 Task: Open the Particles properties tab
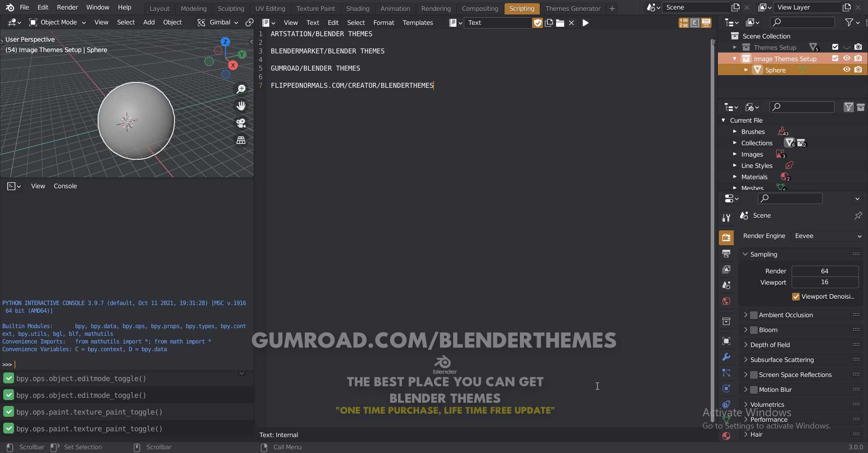pyautogui.click(x=726, y=372)
